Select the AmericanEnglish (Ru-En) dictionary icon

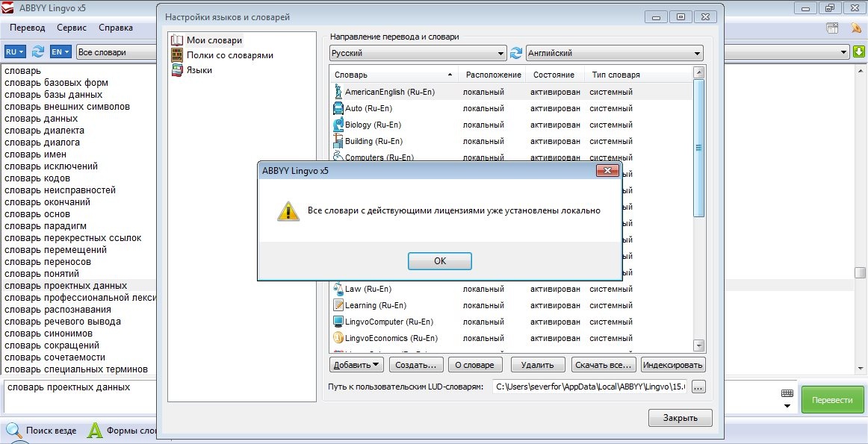point(338,92)
